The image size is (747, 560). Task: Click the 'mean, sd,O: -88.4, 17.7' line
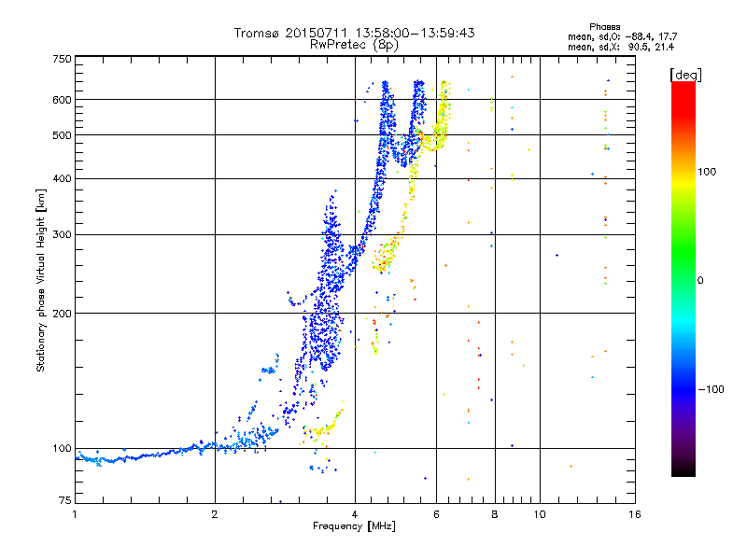tap(622, 36)
